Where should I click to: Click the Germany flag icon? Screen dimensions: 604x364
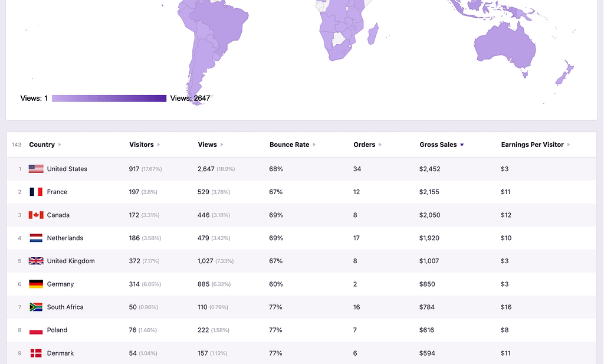point(35,284)
